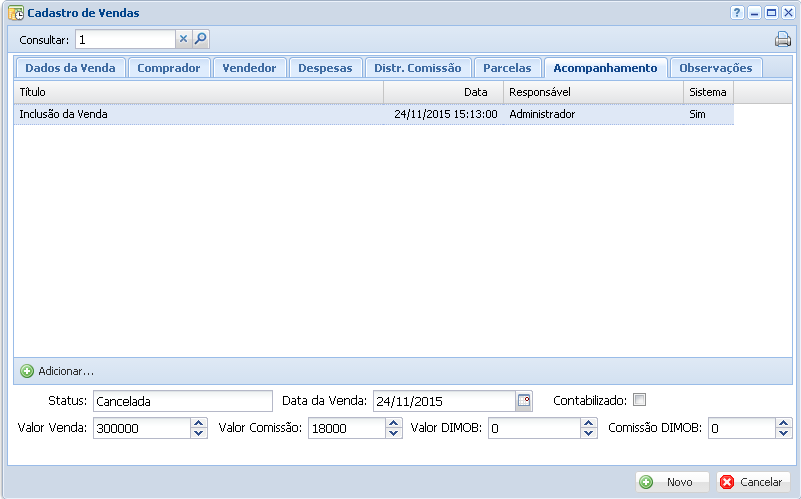Click the Adicionar green plus icon
Image resolution: width=801 pixels, height=499 pixels.
coord(27,371)
